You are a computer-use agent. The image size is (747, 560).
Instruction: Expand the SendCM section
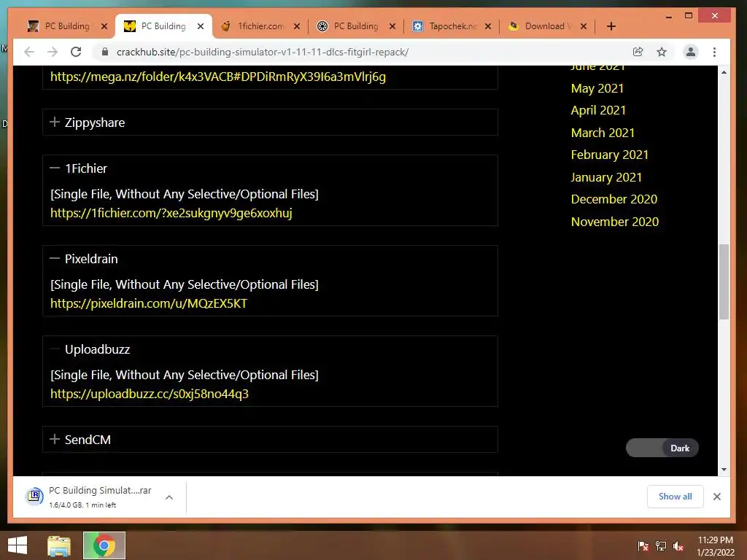click(270, 440)
